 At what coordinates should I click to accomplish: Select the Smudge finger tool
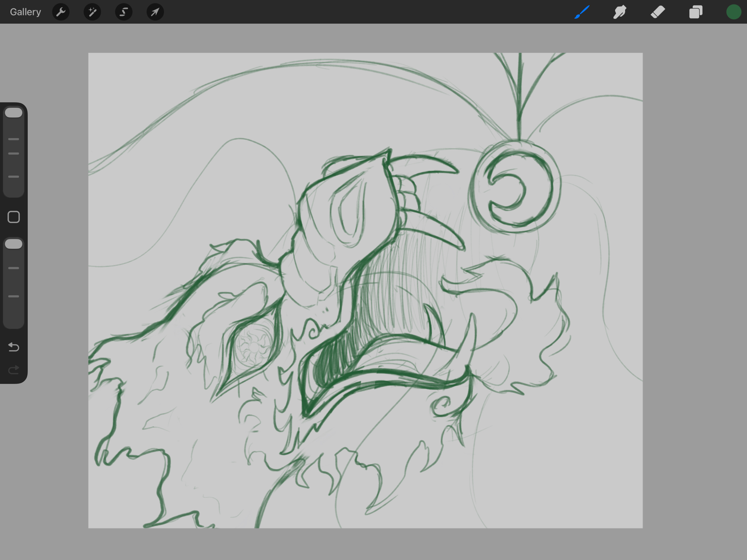point(620,12)
